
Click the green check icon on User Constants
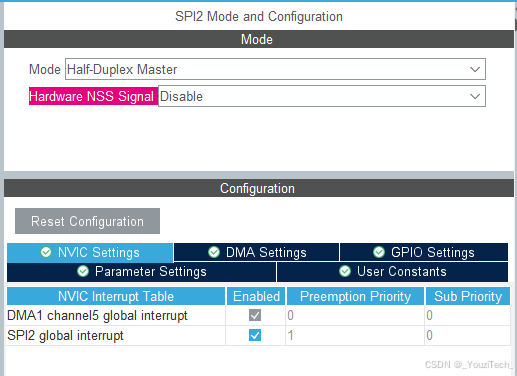click(345, 271)
